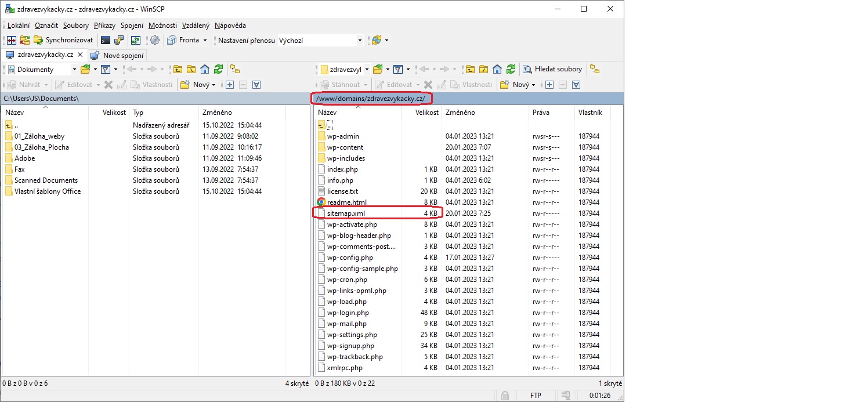The height and width of the screenshot is (402, 868).
Task: Toggle the local directory tree icon
Action: [x=235, y=69]
